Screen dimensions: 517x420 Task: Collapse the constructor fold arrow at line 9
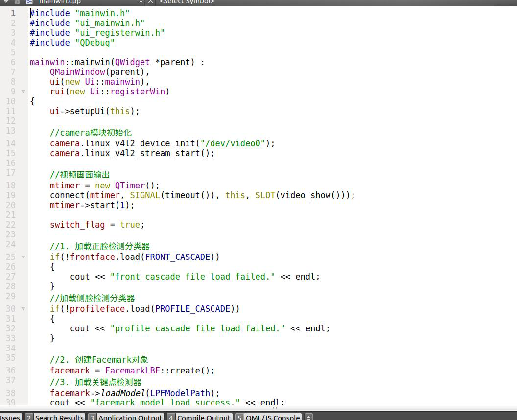point(23,92)
